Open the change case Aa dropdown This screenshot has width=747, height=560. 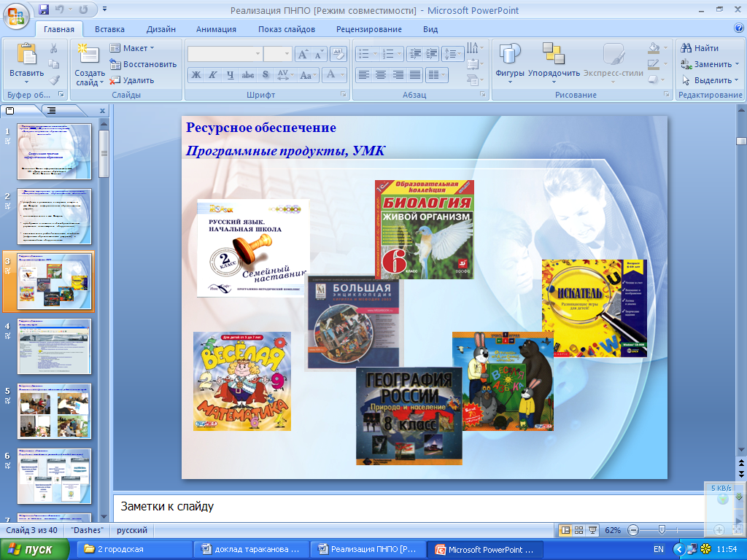point(309,75)
